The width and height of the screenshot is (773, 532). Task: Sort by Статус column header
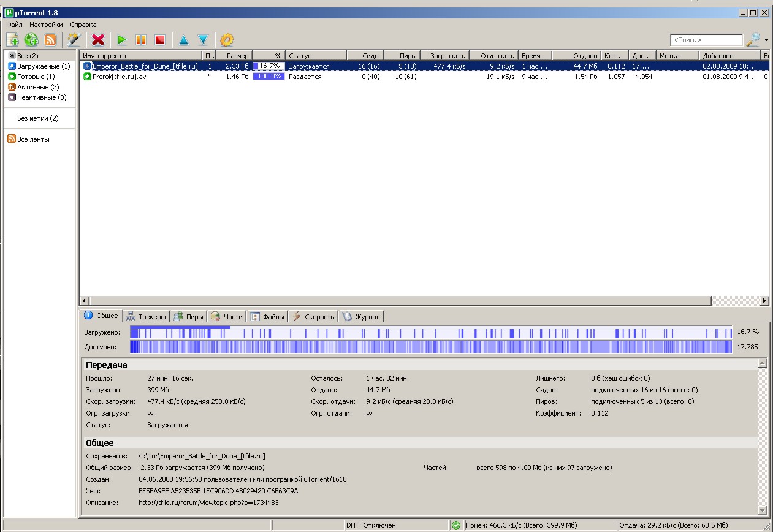coord(318,56)
